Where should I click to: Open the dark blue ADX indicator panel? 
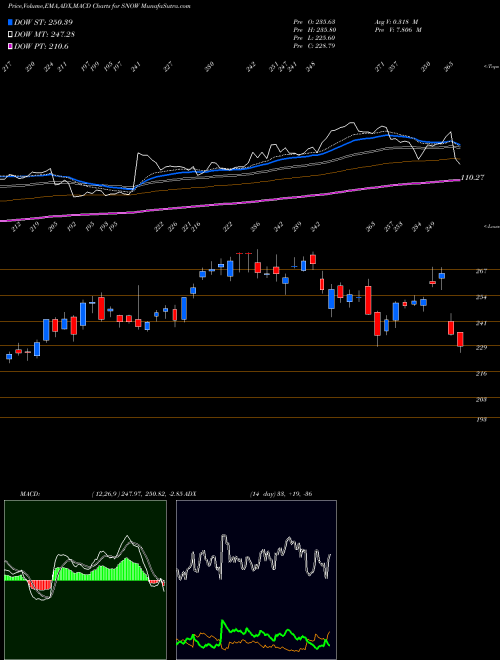coord(256,580)
